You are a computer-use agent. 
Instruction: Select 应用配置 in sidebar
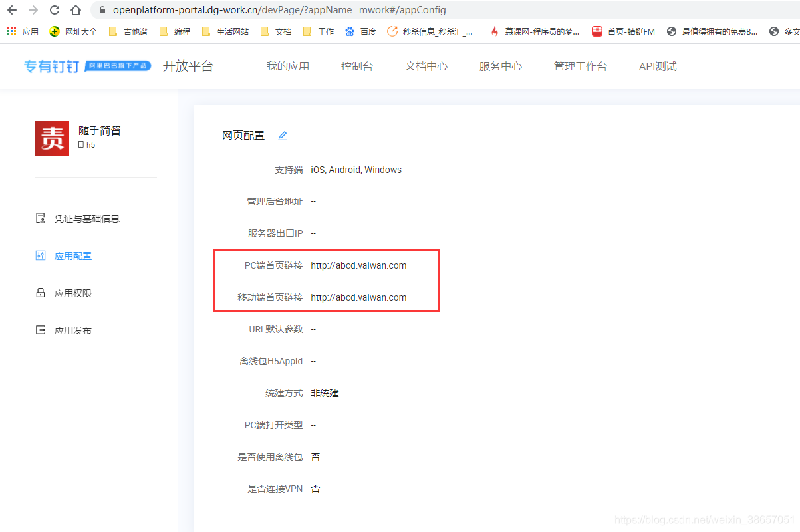click(x=64, y=256)
